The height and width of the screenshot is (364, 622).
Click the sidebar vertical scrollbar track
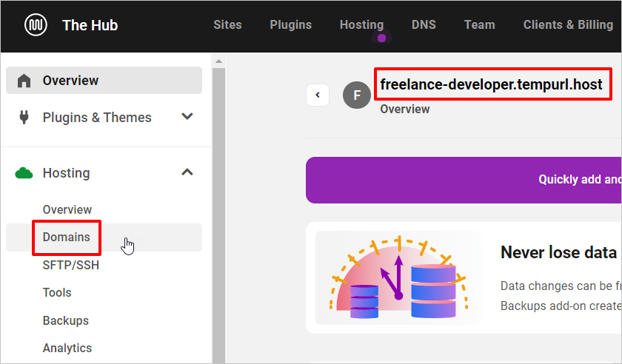pos(218,216)
